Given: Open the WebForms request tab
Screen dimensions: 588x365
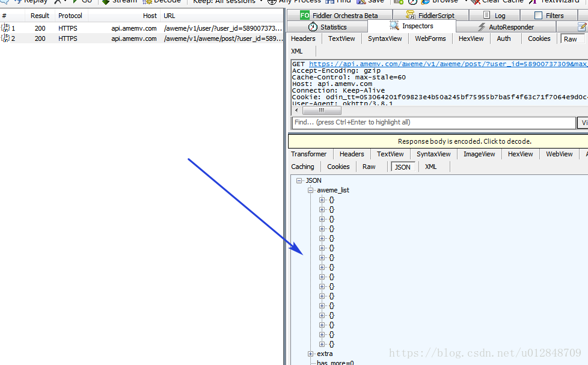Looking at the screenshot, I should click(430, 38).
